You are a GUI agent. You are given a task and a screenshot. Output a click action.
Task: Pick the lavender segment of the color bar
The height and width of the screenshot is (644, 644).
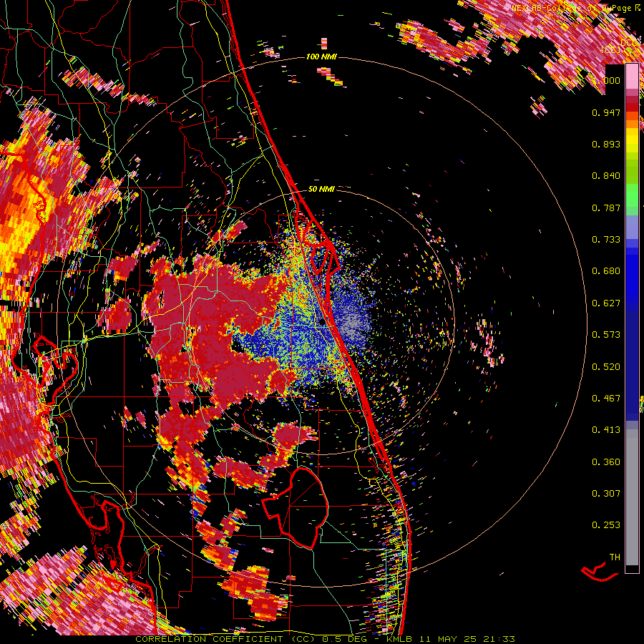point(632,228)
